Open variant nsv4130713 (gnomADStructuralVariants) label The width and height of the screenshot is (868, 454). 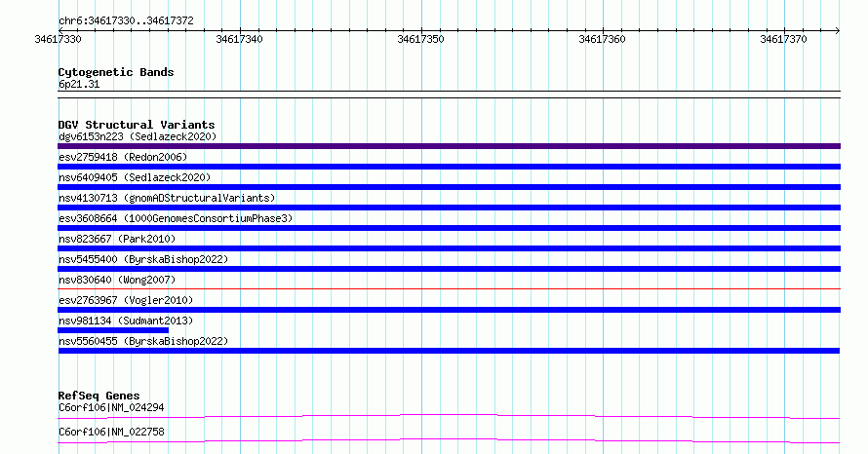[167, 198]
